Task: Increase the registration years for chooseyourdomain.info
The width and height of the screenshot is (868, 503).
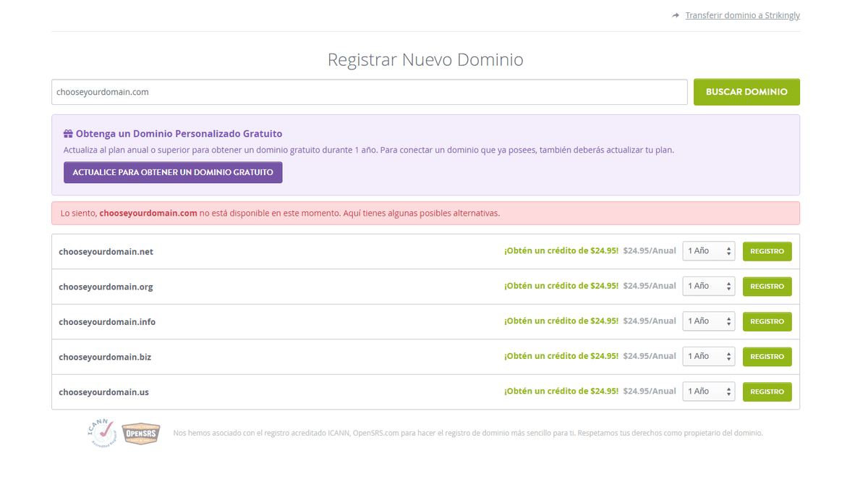Action: (729, 318)
